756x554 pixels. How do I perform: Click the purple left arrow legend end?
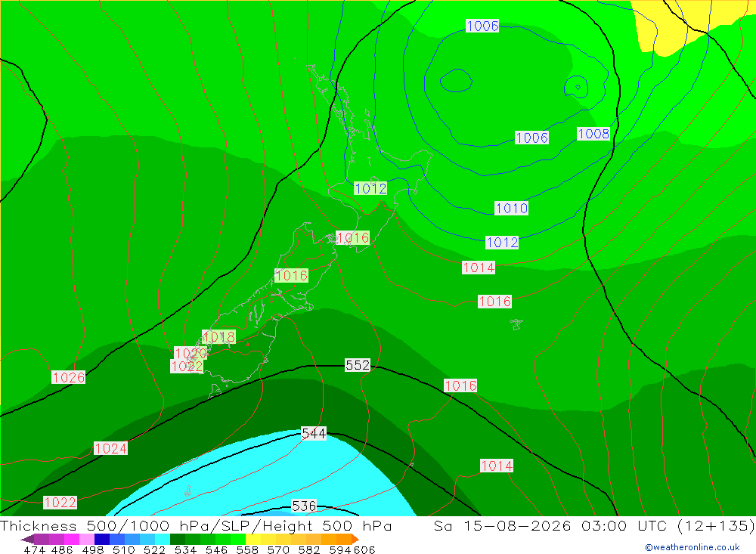point(27,539)
